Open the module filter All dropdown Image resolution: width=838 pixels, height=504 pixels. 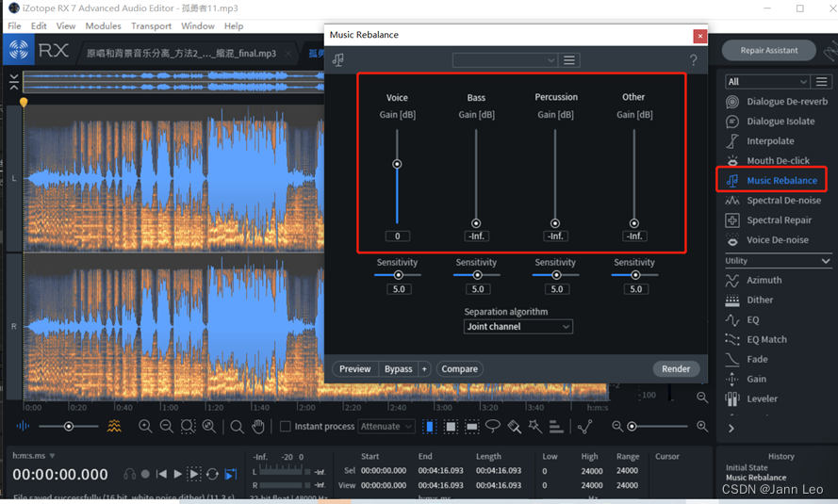click(766, 82)
